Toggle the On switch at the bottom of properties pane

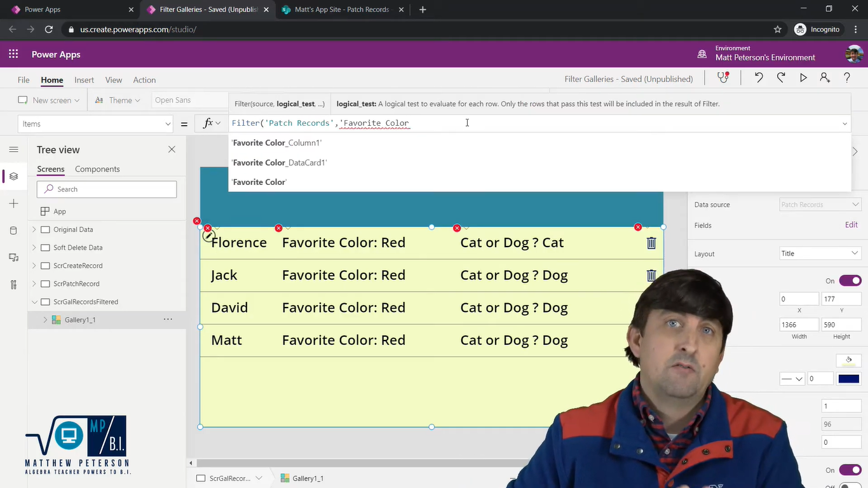tap(850, 470)
